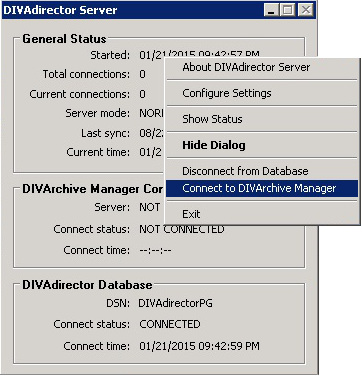This screenshot has width=362, height=377.
Task: Click the Last sync label
Action: coord(105,133)
